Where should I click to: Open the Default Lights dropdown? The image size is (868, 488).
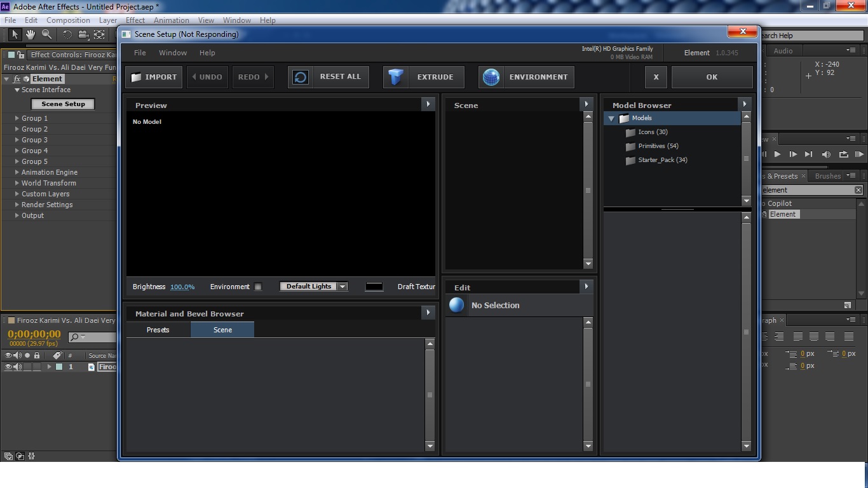click(314, 287)
